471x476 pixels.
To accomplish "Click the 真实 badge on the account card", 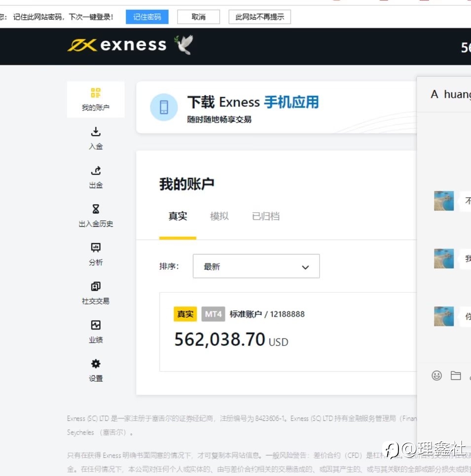I will (185, 314).
